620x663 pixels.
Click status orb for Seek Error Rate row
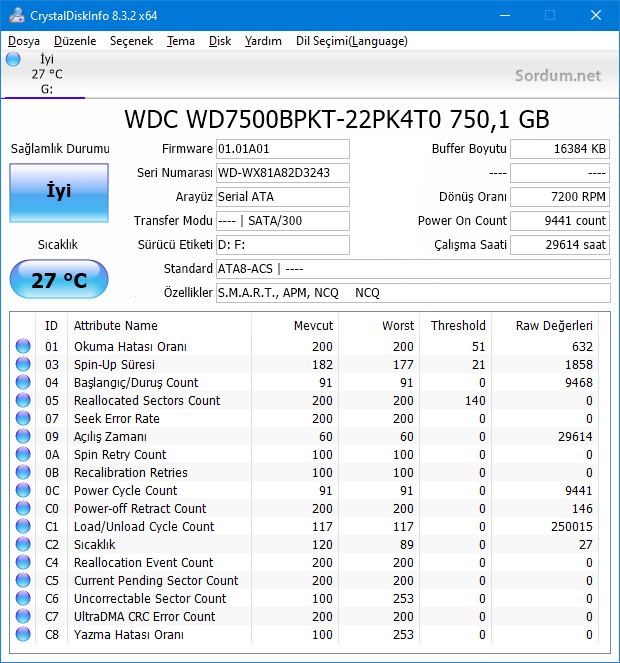click(23, 418)
